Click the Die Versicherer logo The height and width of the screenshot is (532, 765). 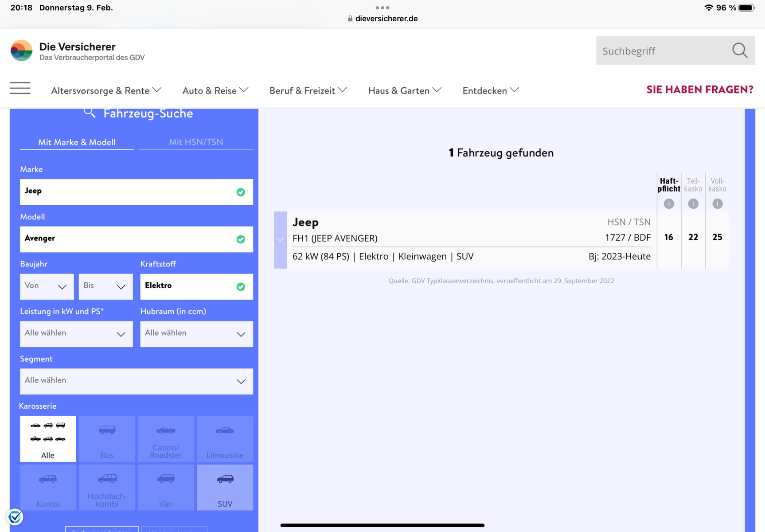coord(21,51)
